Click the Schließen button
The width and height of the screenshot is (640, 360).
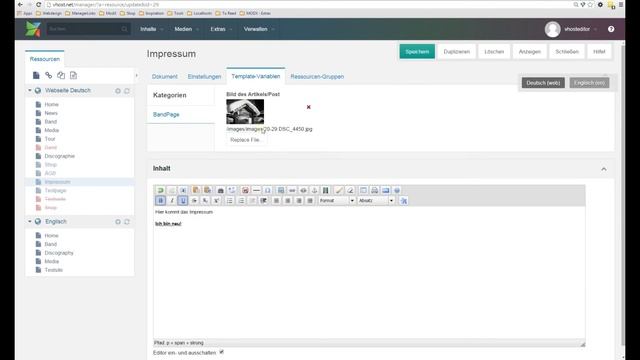(x=567, y=52)
